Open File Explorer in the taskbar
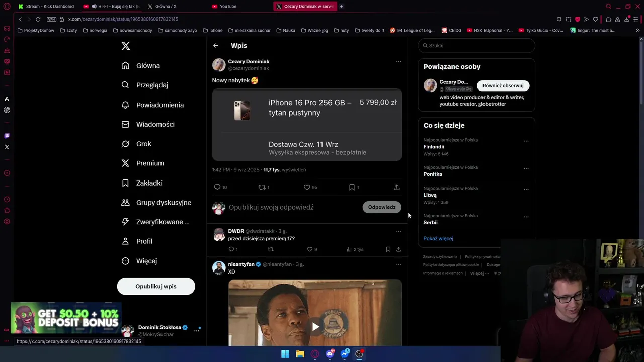The width and height of the screenshot is (644, 362). point(300,354)
